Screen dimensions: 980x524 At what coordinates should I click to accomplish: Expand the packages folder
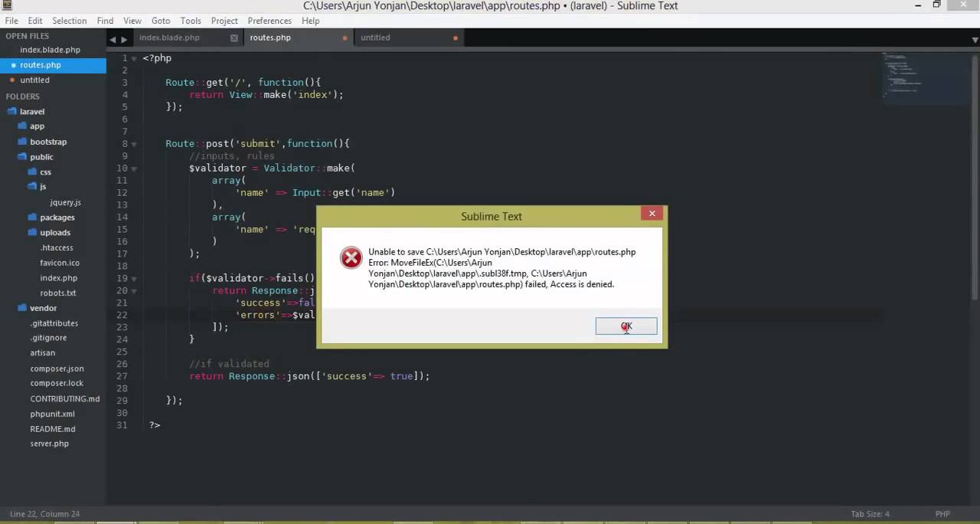tap(57, 218)
